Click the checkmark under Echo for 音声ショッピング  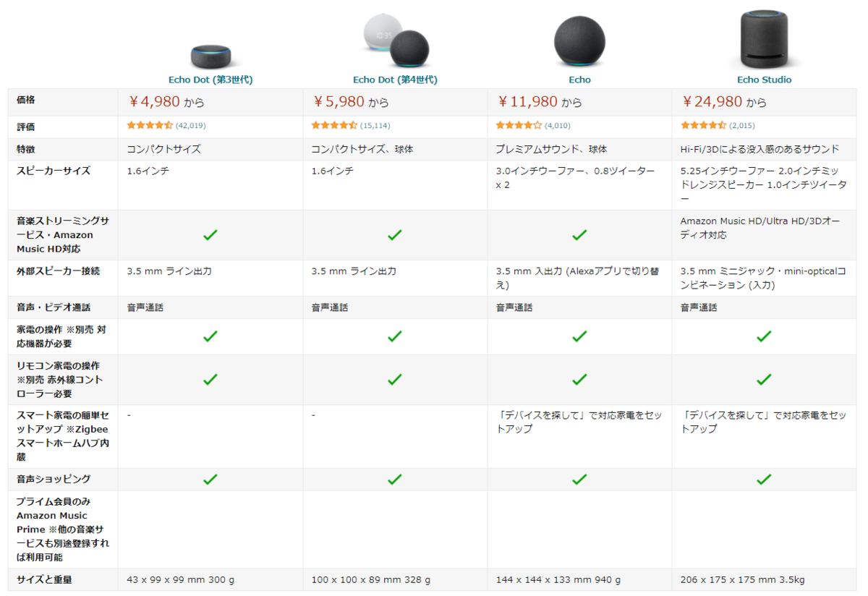tap(579, 478)
